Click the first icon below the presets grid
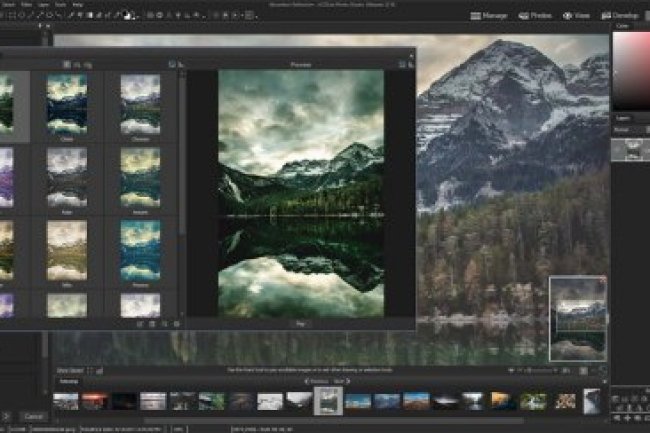 139,324
